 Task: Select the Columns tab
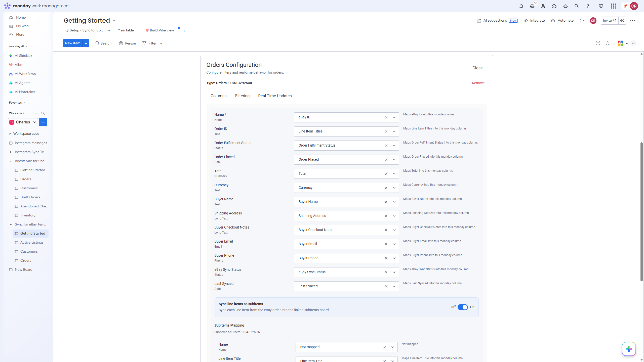tap(218, 96)
